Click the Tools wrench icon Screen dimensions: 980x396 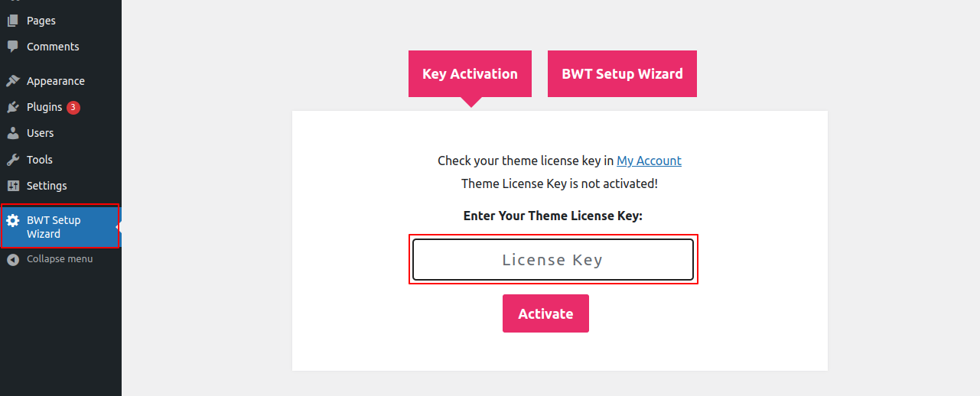[12, 160]
